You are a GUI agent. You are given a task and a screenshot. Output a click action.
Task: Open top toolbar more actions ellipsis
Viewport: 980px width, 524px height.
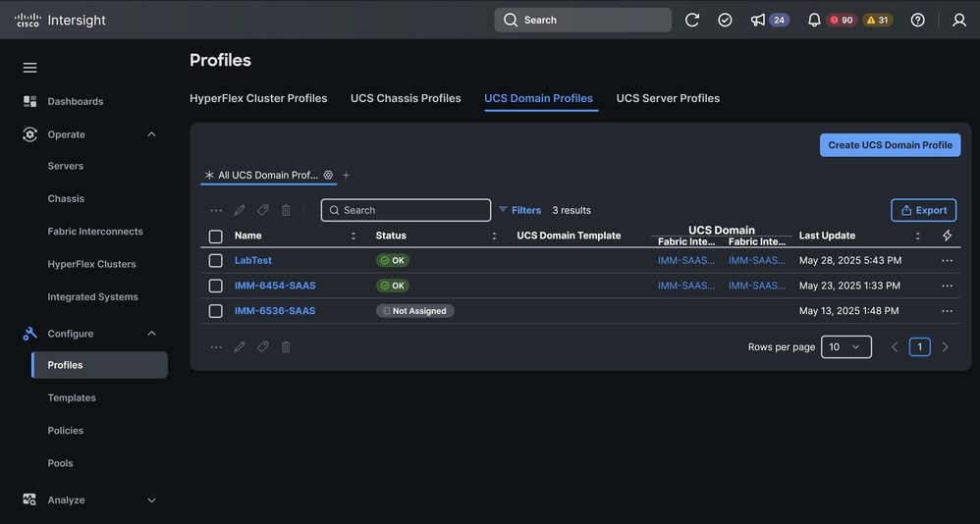(x=216, y=210)
